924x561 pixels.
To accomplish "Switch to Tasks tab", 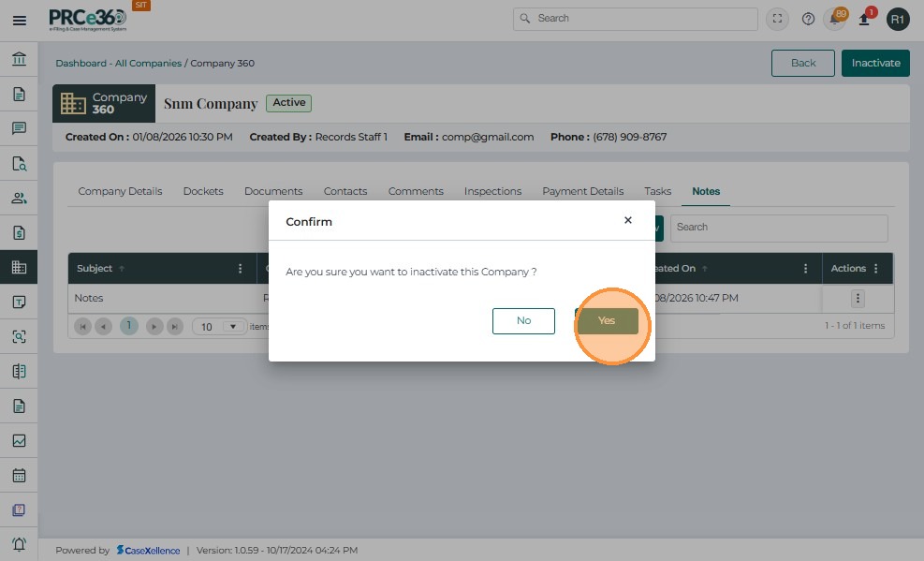I will (x=657, y=191).
